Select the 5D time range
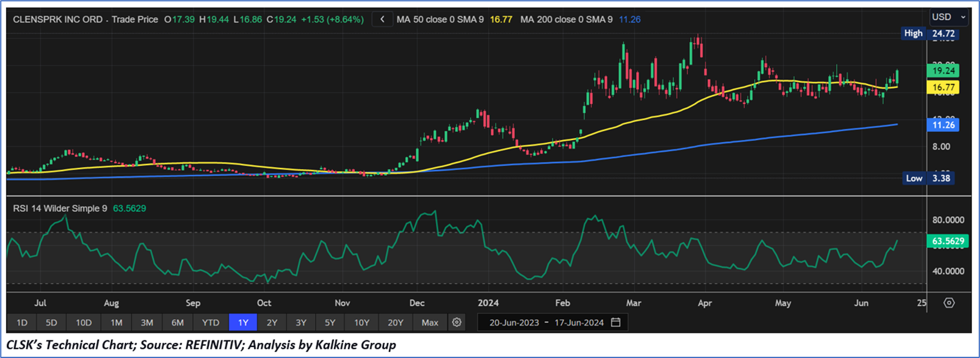 point(51,323)
